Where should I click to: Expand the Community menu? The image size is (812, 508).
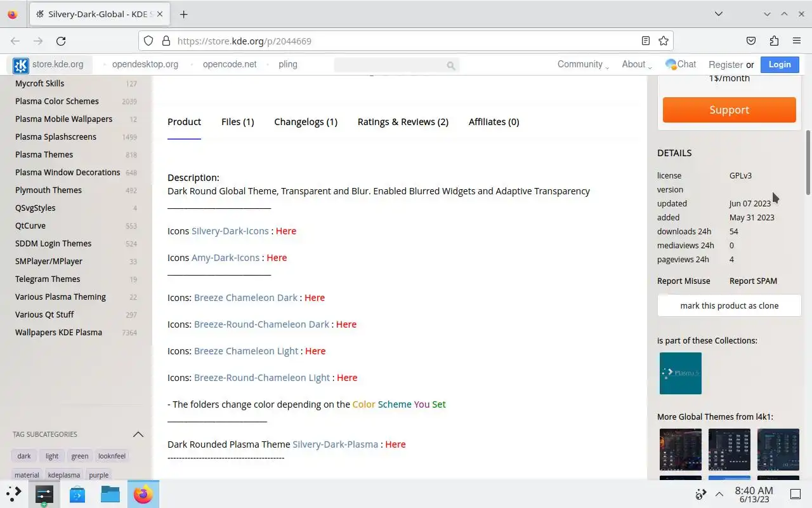(x=583, y=64)
